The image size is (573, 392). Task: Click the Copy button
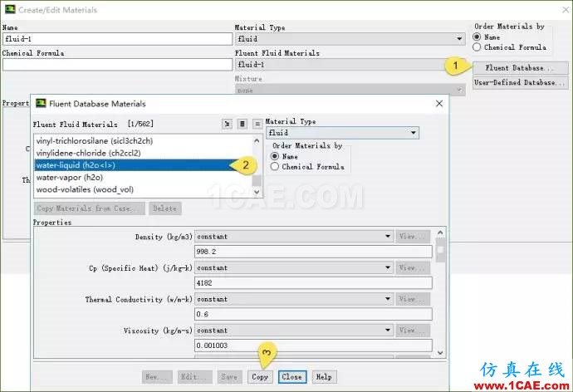tap(260, 377)
